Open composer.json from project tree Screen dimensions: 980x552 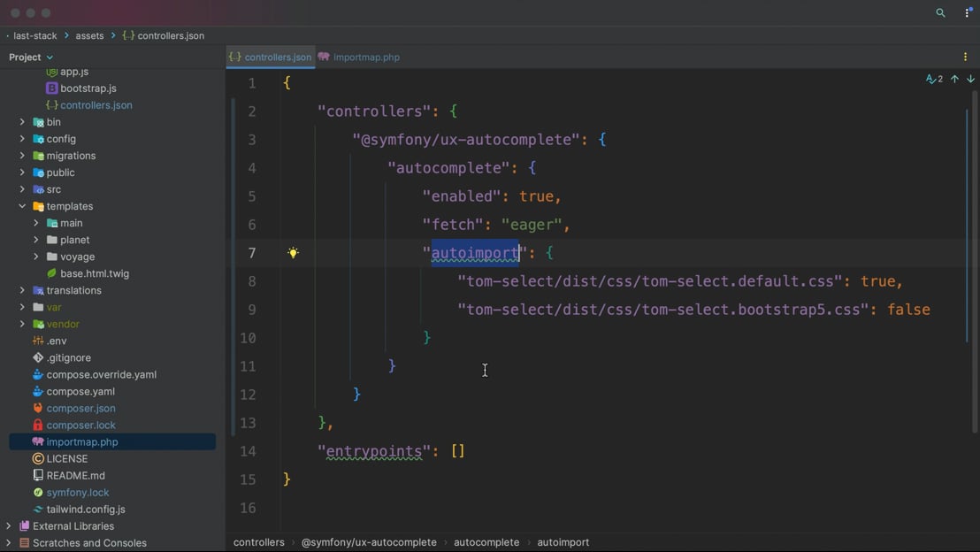[80, 408]
